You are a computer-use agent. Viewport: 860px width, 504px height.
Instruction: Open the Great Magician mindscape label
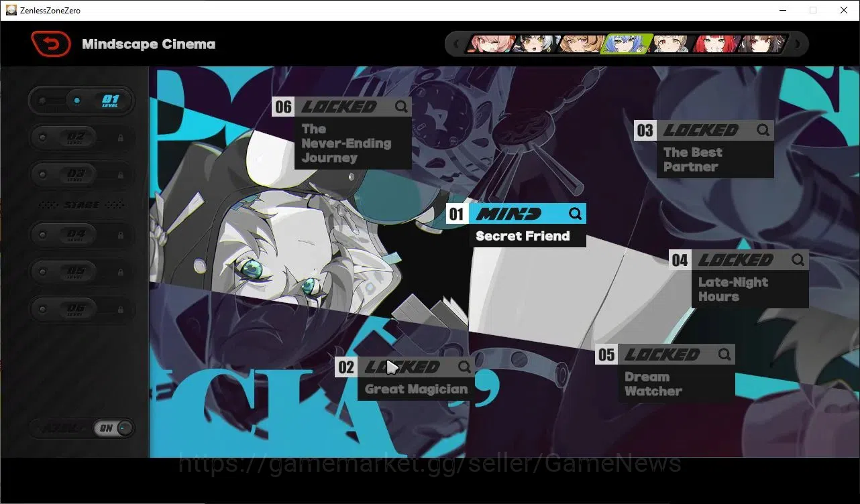[x=416, y=389]
